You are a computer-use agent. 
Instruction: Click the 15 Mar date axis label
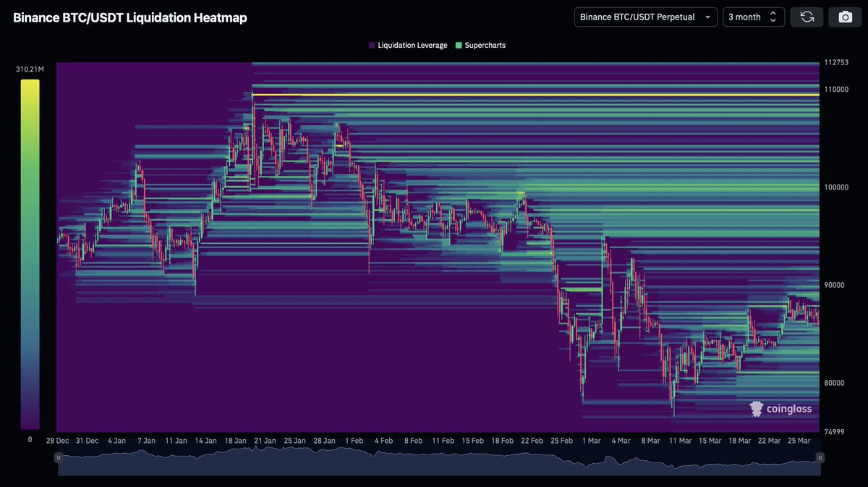[710, 440]
